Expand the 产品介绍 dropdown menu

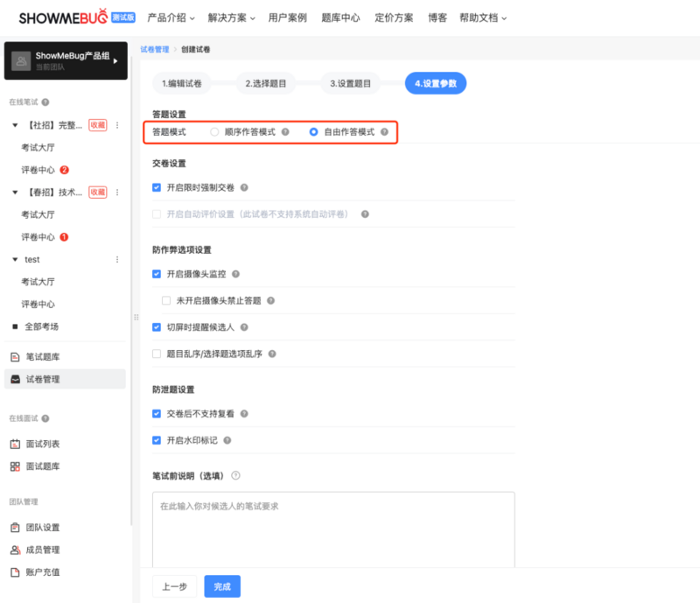(171, 18)
